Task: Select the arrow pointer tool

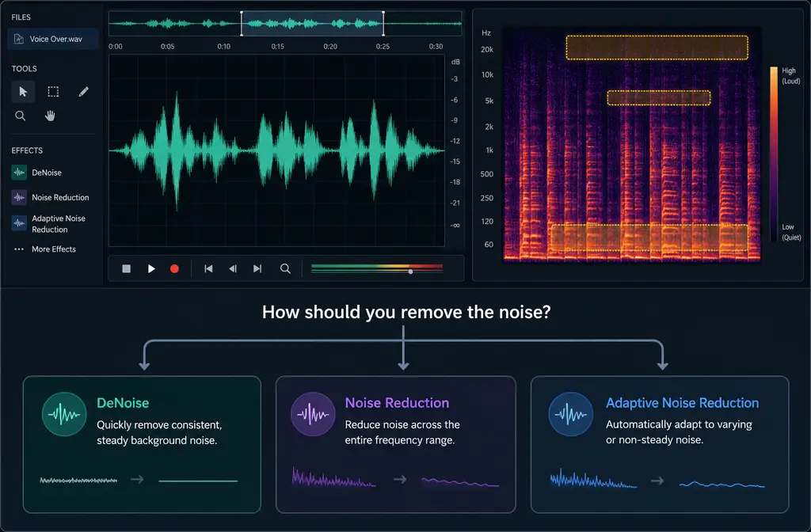Action: (x=23, y=92)
